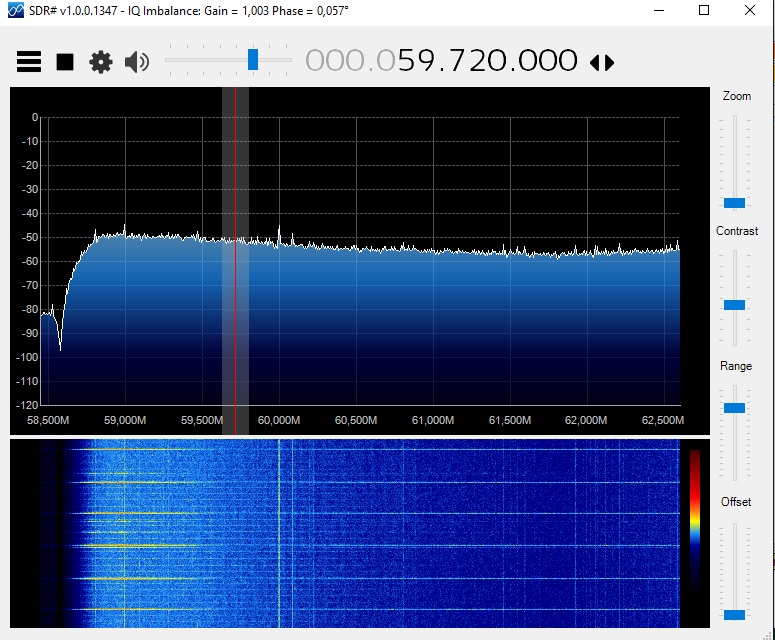Click the 62,500M frequency axis label
The image size is (775, 640).
point(663,421)
